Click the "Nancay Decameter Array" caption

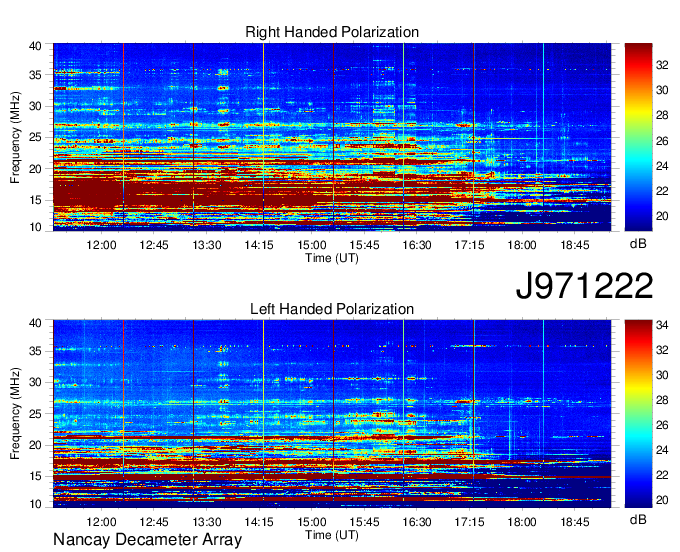pyautogui.click(x=147, y=539)
